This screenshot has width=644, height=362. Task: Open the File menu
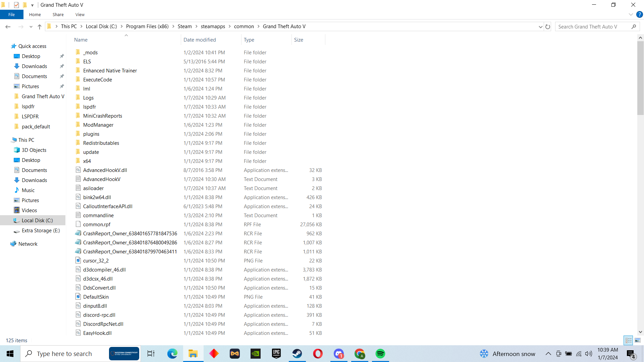tap(11, 14)
